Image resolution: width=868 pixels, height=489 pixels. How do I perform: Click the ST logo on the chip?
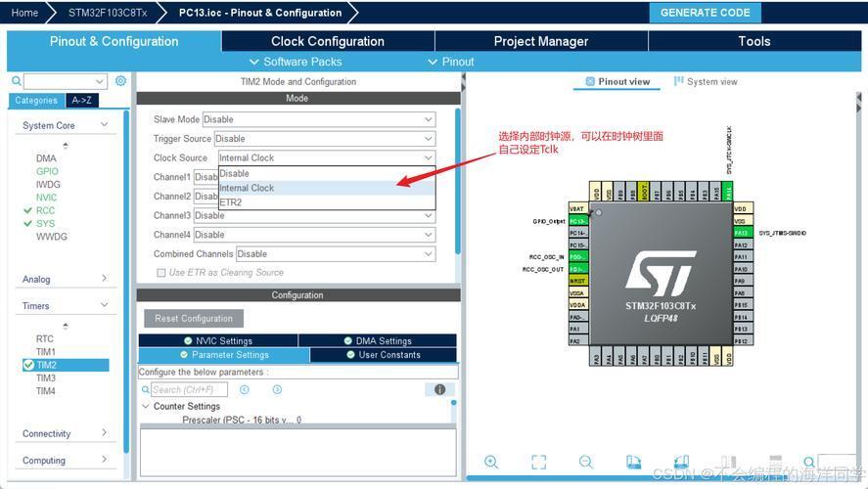click(661, 273)
